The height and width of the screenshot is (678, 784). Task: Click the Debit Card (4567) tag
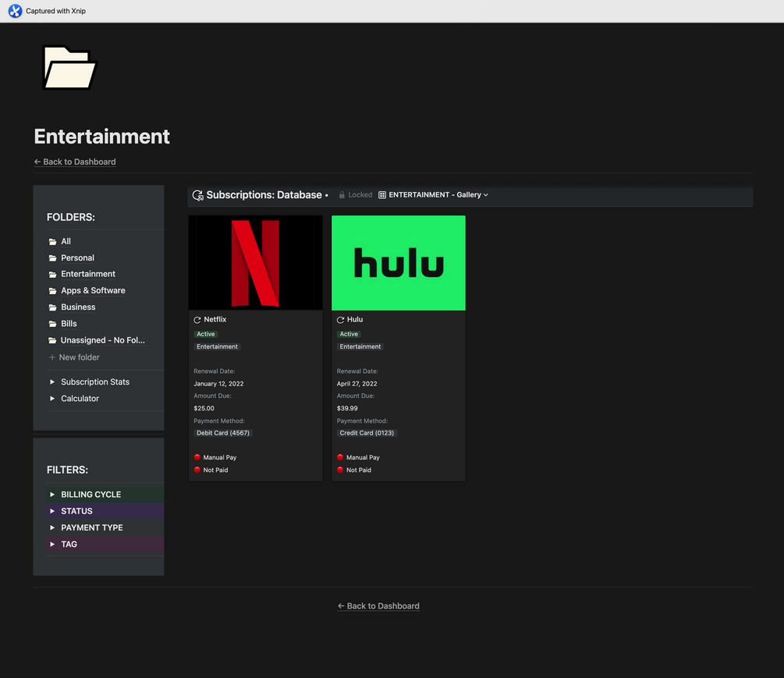(x=223, y=433)
